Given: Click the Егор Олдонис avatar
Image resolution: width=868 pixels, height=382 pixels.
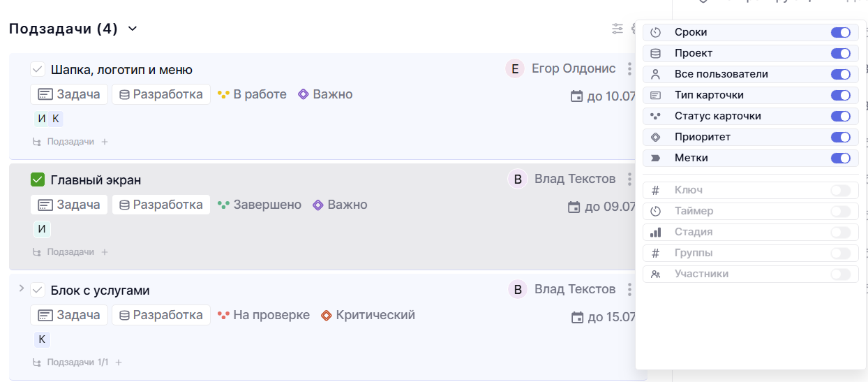Looking at the screenshot, I should click(x=515, y=68).
